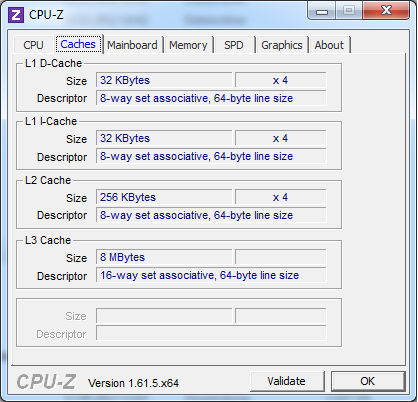Click the L3 16-way descriptor field
This screenshot has height=402, width=418.
coord(211,275)
